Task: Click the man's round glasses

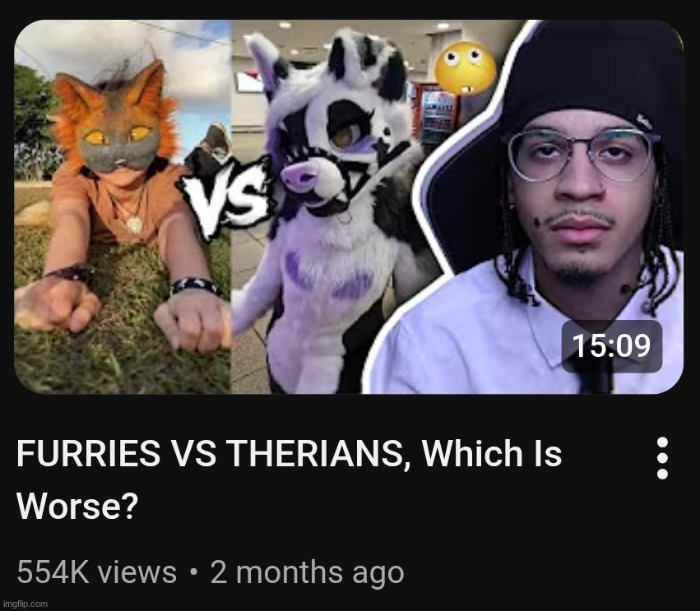Action: [x=582, y=155]
